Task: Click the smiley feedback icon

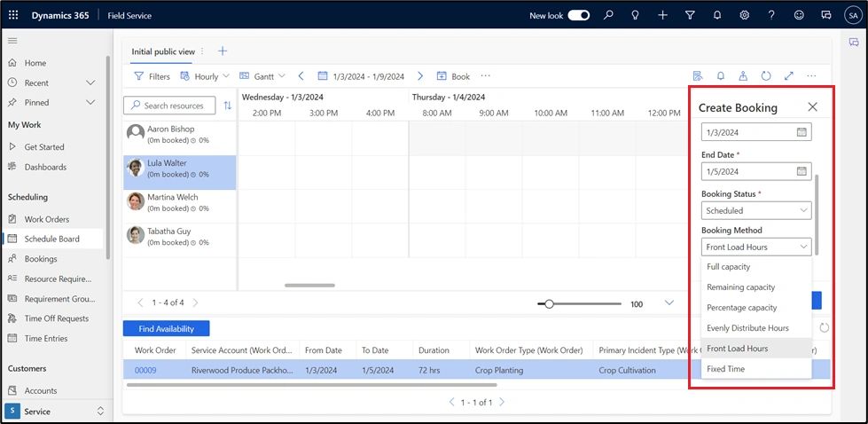Action: tap(799, 15)
